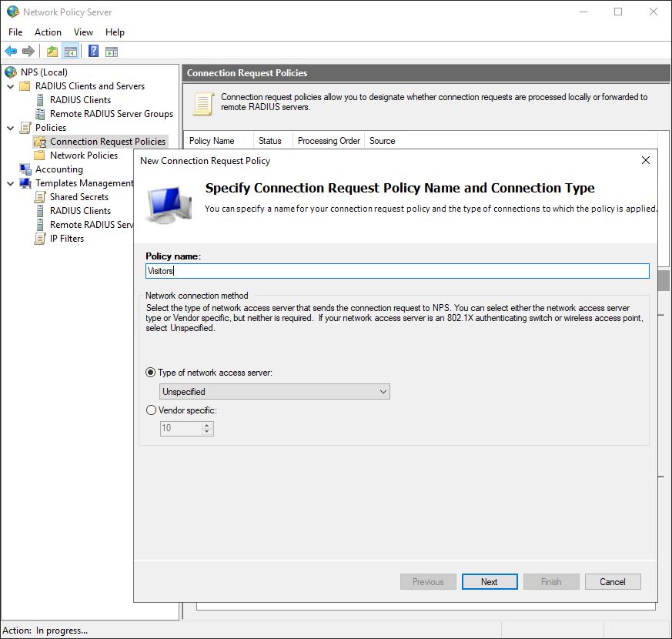This screenshot has height=639, width=672.
Task: Click the Network Policies folder icon
Action: (x=39, y=156)
